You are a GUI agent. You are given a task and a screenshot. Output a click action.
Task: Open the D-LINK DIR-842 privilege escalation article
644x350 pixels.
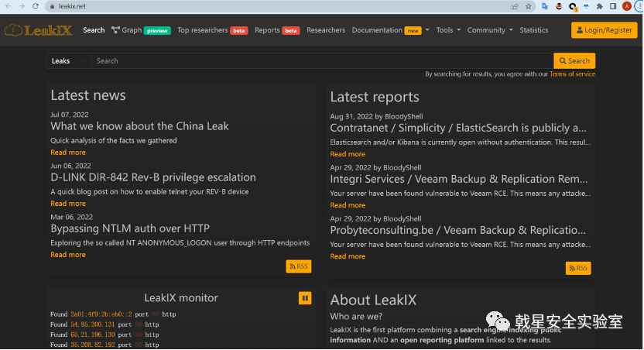click(x=153, y=177)
